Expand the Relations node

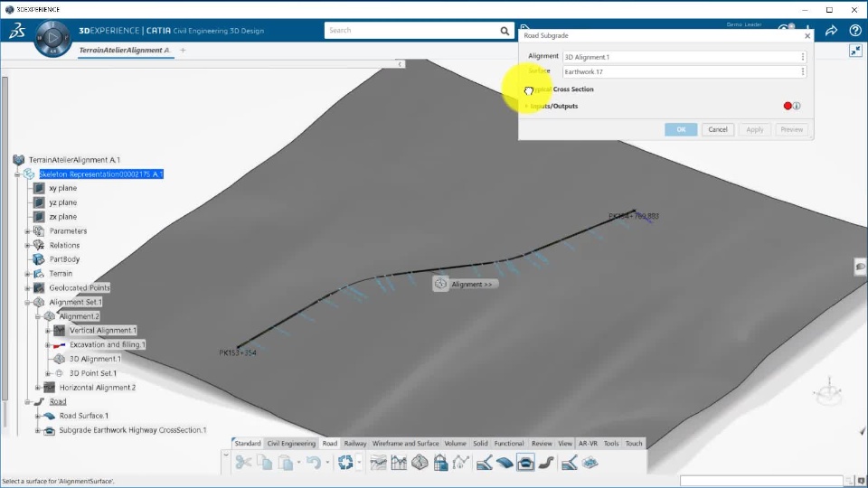pos(28,245)
